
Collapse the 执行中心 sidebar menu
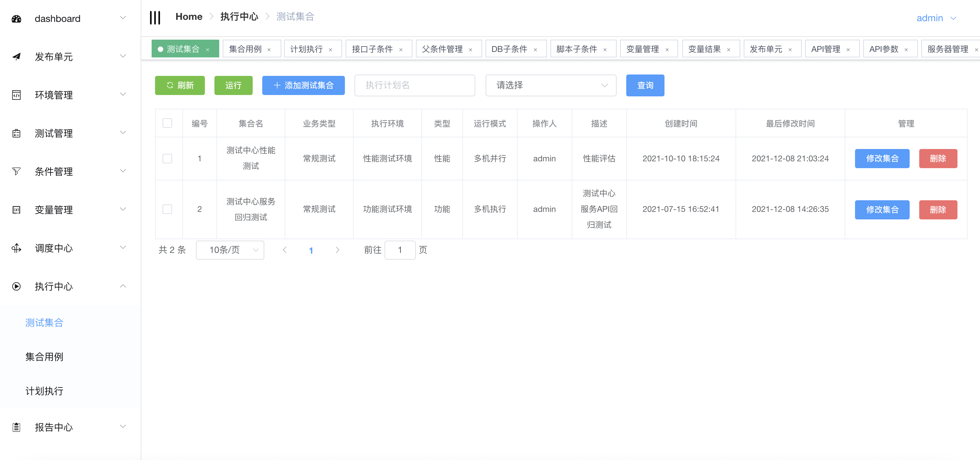pos(123,286)
